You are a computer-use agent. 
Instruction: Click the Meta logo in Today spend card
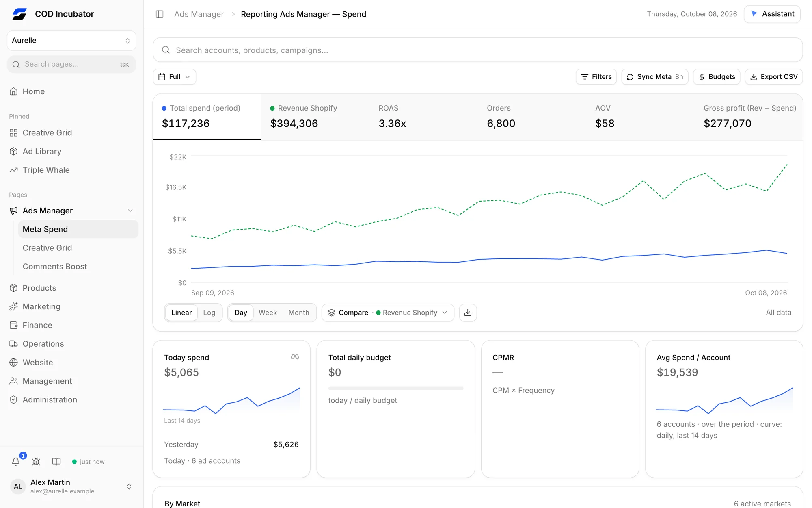[x=295, y=357]
